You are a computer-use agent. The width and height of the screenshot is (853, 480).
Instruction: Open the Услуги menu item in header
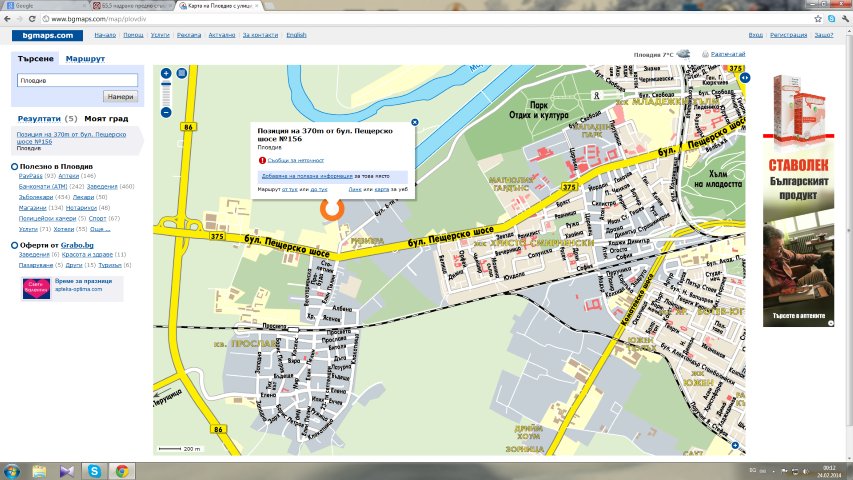[x=160, y=35]
